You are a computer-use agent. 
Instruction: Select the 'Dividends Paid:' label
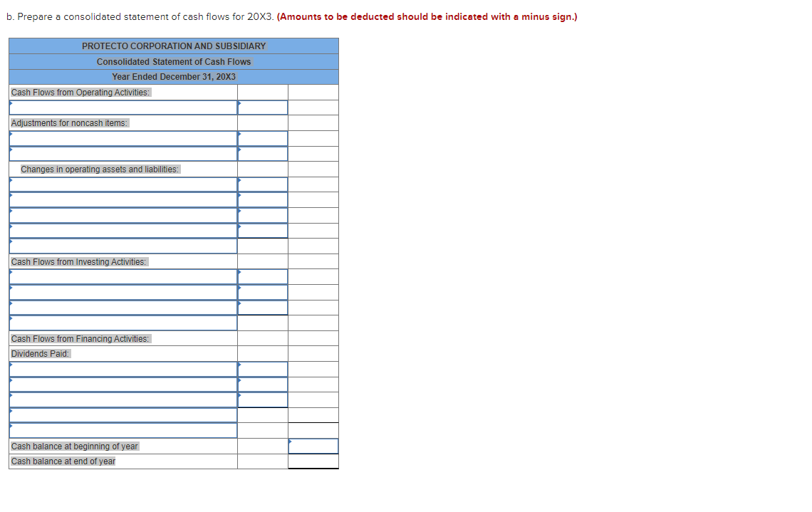pyautogui.click(x=40, y=354)
